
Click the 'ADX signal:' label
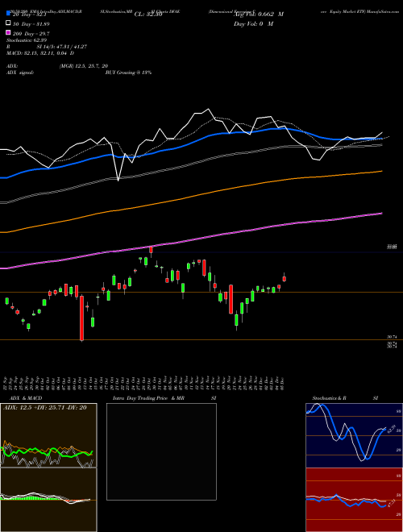coord(20,73)
